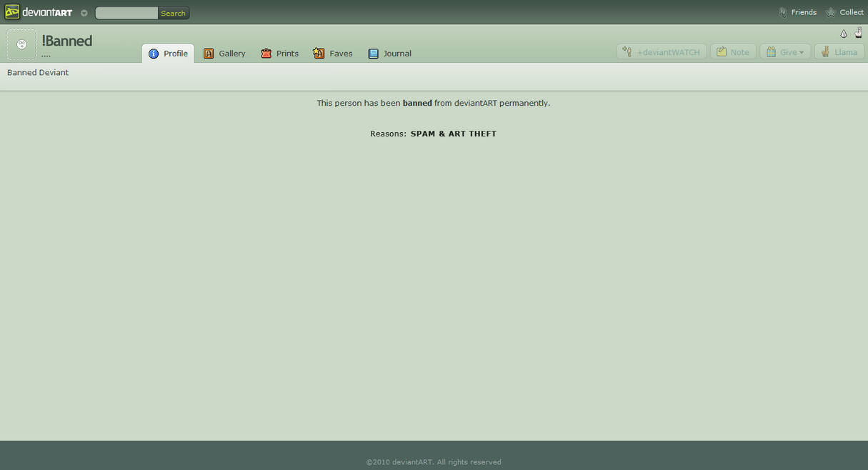Open the dropdown arrow beside deviantART logo
The width and height of the screenshot is (868, 470).
coord(84,13)
